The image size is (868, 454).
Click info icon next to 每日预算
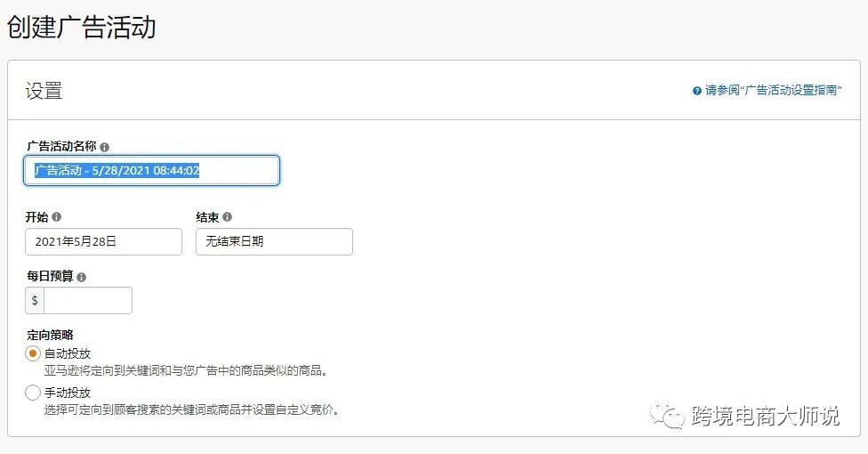coord(82,277)
